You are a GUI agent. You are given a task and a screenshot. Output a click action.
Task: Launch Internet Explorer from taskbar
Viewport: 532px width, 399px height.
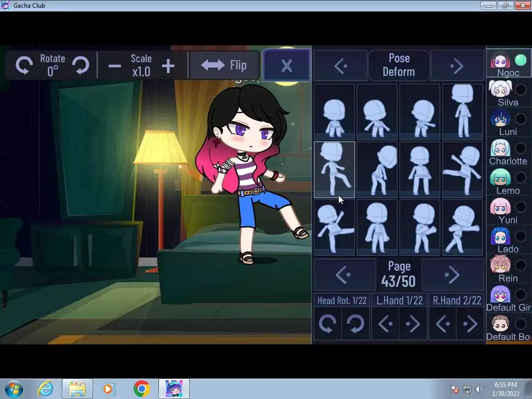(x=45, y=389)
